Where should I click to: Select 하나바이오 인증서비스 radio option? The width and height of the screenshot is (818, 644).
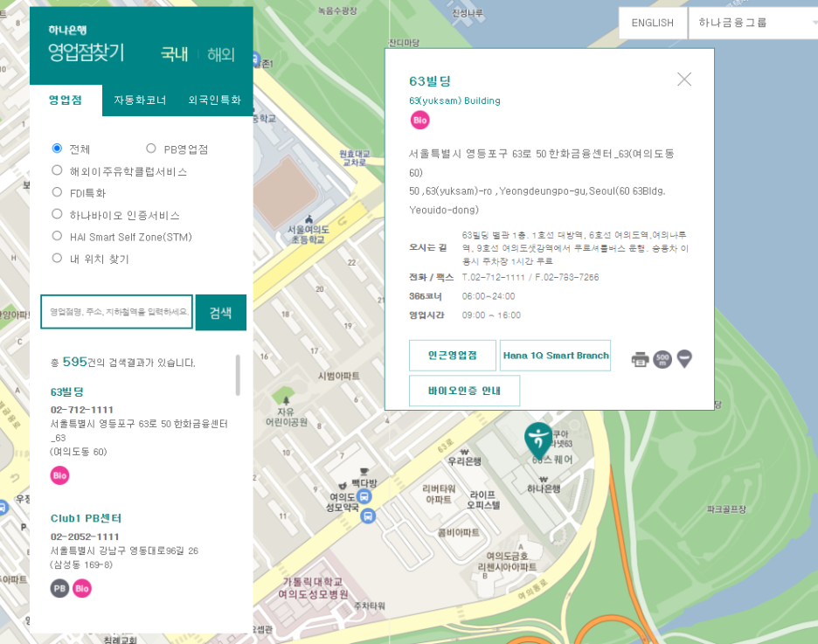(x=57, y=214)
